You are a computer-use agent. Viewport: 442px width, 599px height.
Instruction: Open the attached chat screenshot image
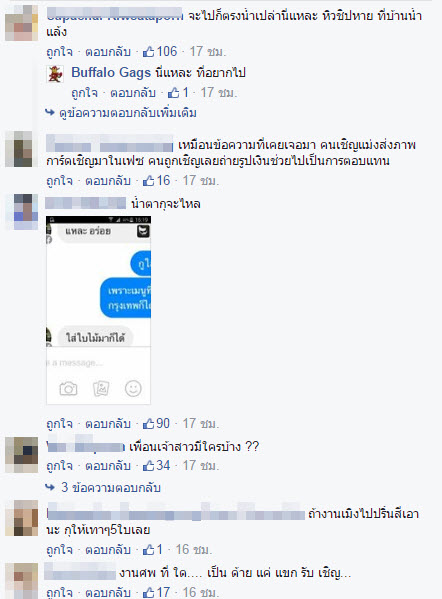pos(99,310)
